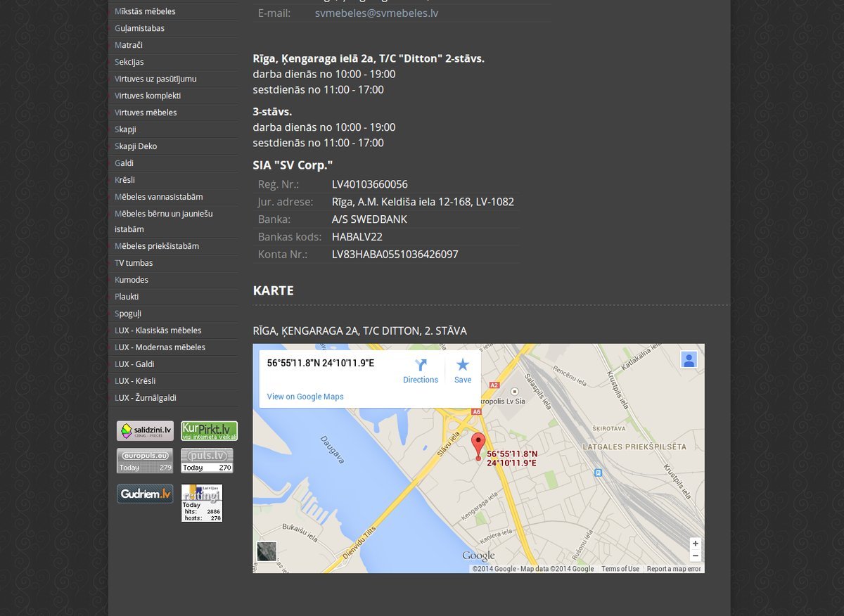Viewport: 844px width, 616px height.
Task: Go to LUX - Klasiskās mēbeles
Action: [158, 331]
